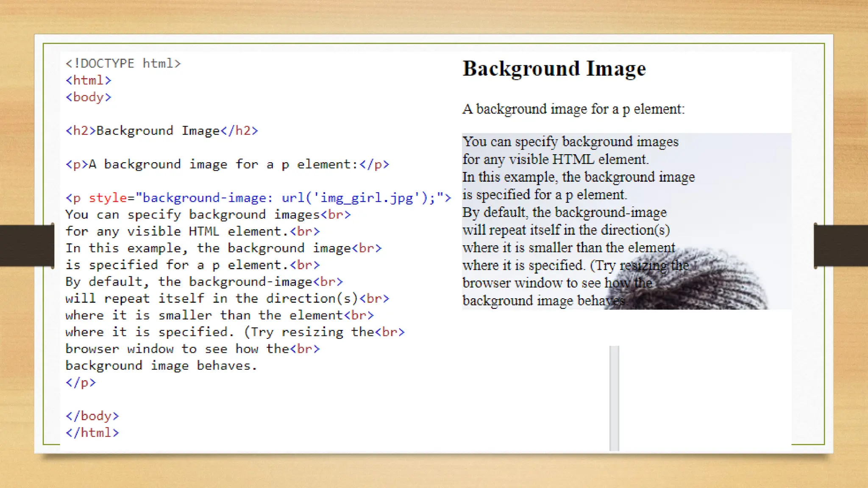Click the '<h2>Background Image</h2>' code line
Screen dimensions: 868x488
coord(161,131)
